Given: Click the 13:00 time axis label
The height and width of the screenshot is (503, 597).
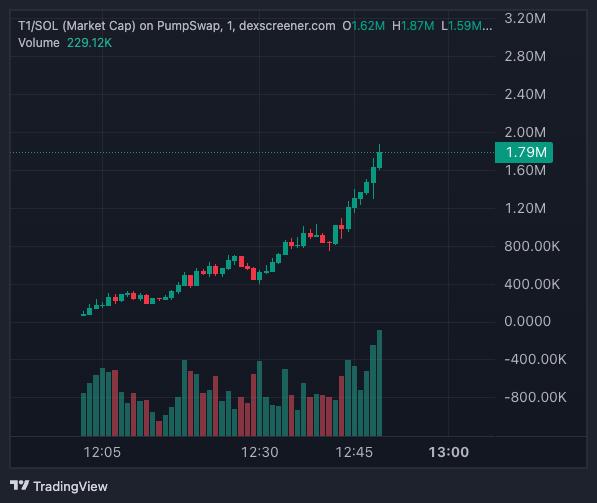Looking at the screenshot, I should (x=449, y=452).
